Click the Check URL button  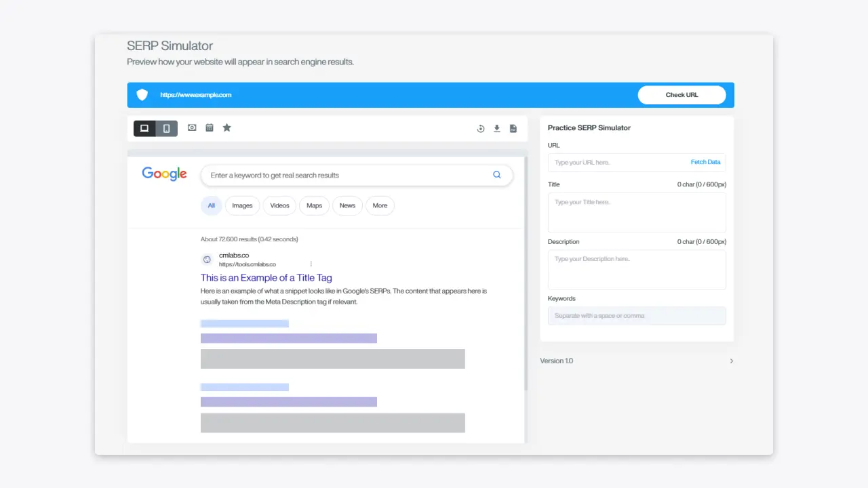tap(682, 95)
